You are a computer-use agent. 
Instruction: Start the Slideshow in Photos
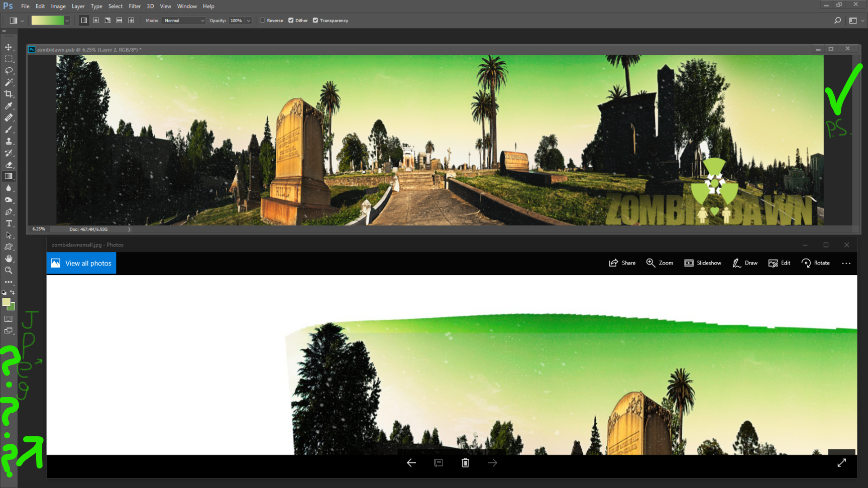click(703, 263)
